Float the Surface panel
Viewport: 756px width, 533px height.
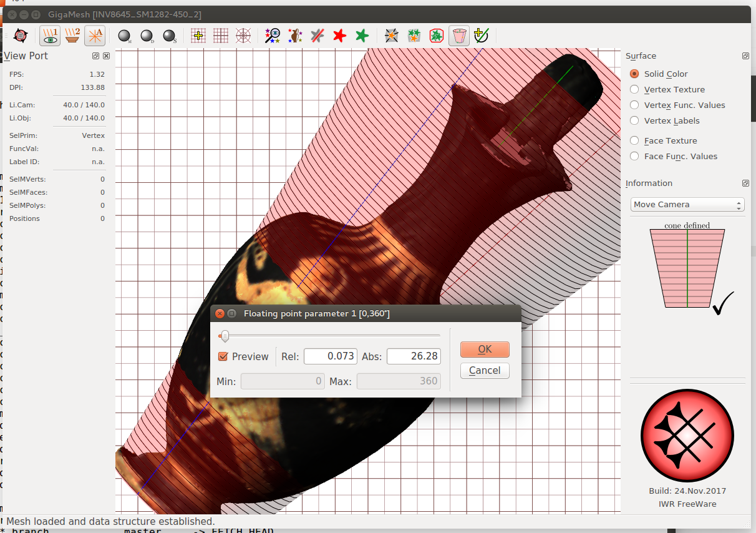point(745,56)
